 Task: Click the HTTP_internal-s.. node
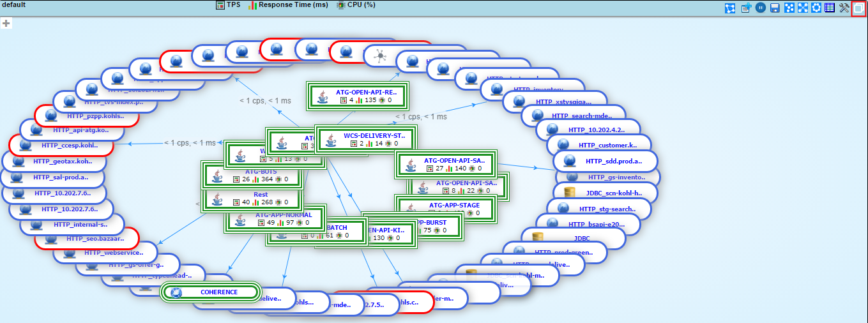click(71, 225)
